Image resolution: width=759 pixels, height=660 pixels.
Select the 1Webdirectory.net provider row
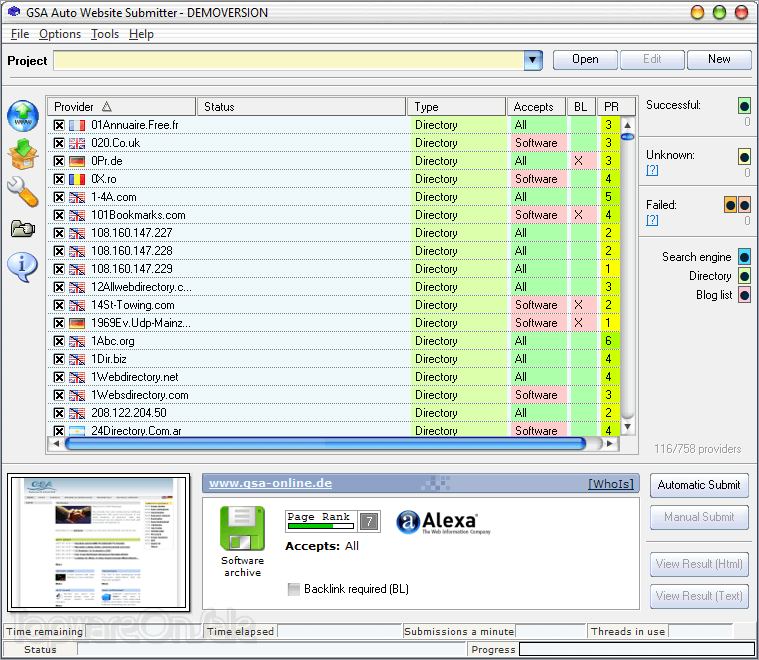334,377
